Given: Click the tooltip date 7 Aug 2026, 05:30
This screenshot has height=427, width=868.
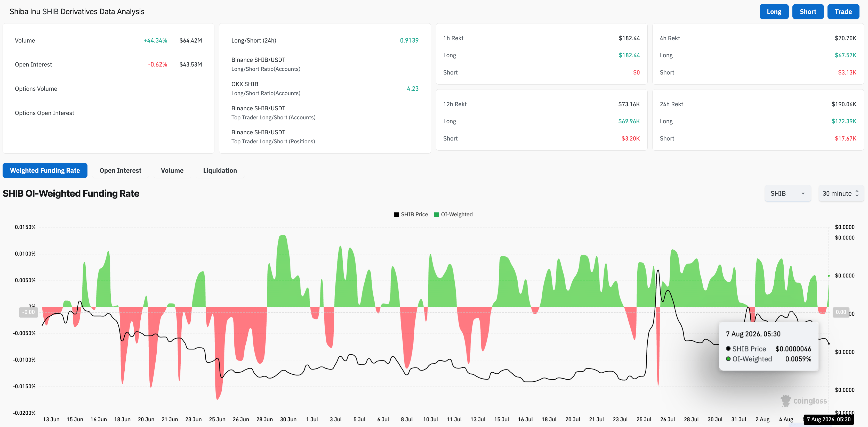Looking at the screenshot, I should tap(753, 334).
